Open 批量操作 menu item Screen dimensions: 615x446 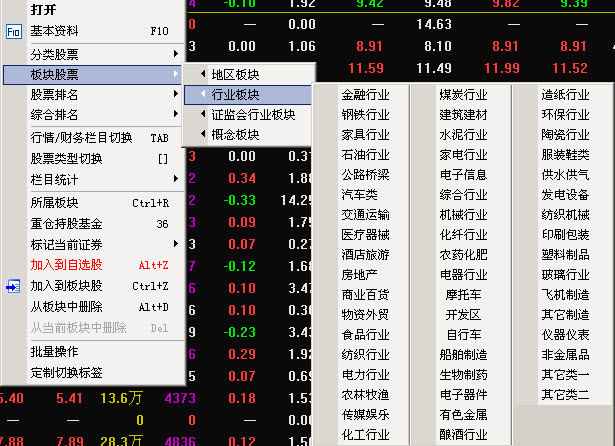click(x=55, y=351)
